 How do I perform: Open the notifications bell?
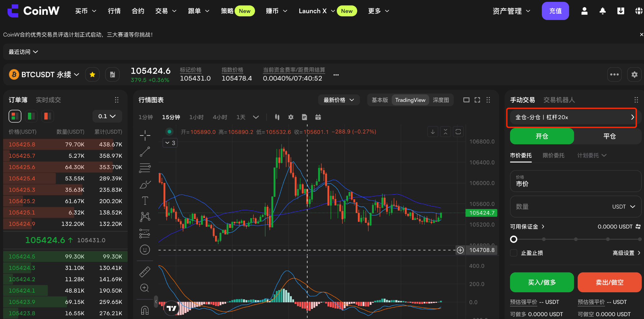coord(602,11)
